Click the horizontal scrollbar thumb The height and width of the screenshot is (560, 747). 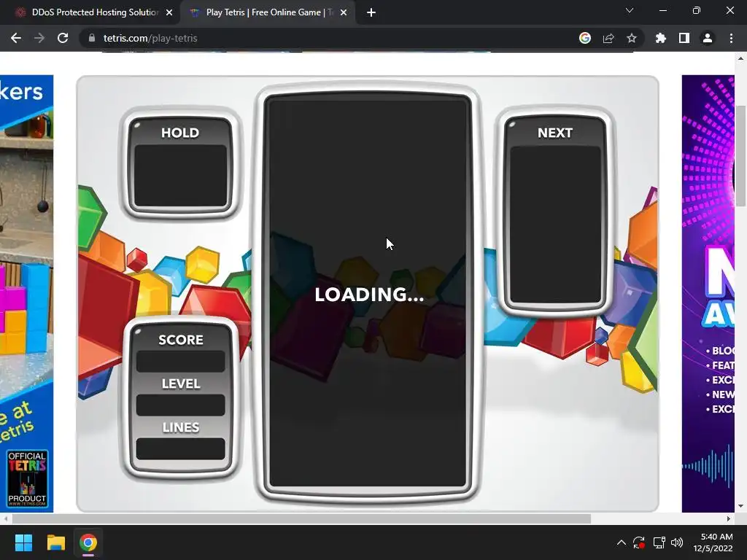[x=301, y=518]
